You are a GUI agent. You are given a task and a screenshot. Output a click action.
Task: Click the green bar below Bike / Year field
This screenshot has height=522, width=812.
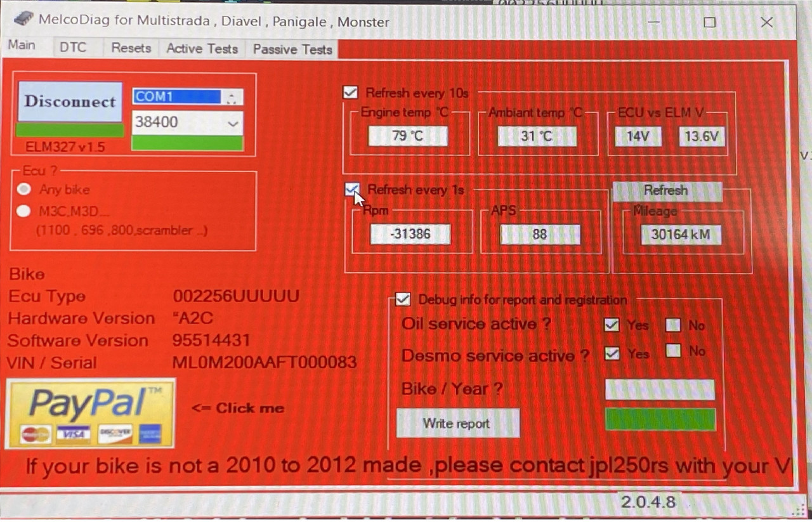pyautogui.click(x=660, y=419)
